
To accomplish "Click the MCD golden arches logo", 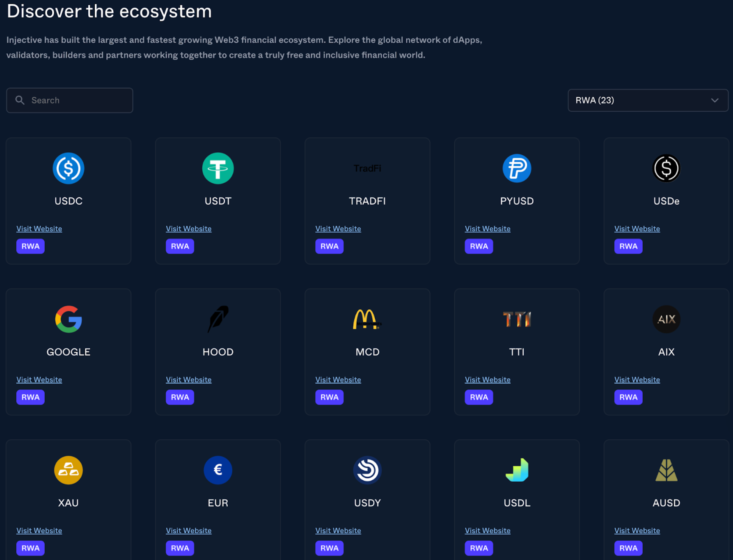I will [x=367, y=319].
